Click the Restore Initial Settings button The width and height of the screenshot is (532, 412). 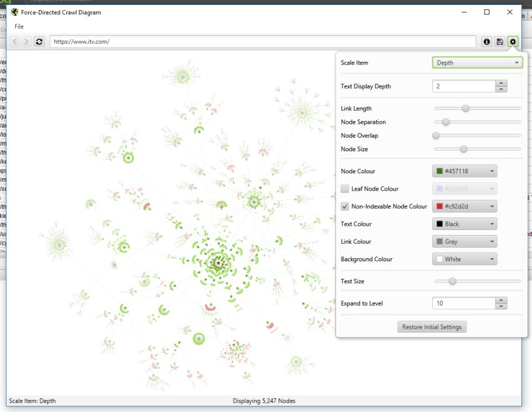[432, 326]
